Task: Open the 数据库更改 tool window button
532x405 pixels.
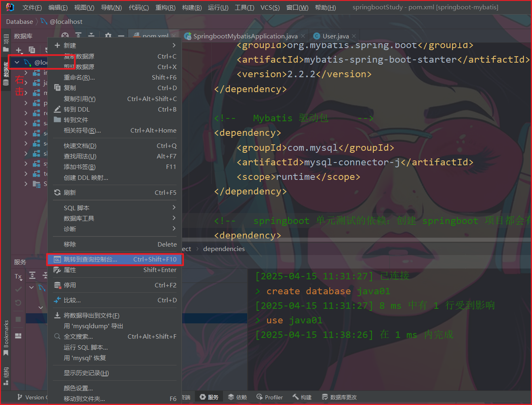Action: 339,398
